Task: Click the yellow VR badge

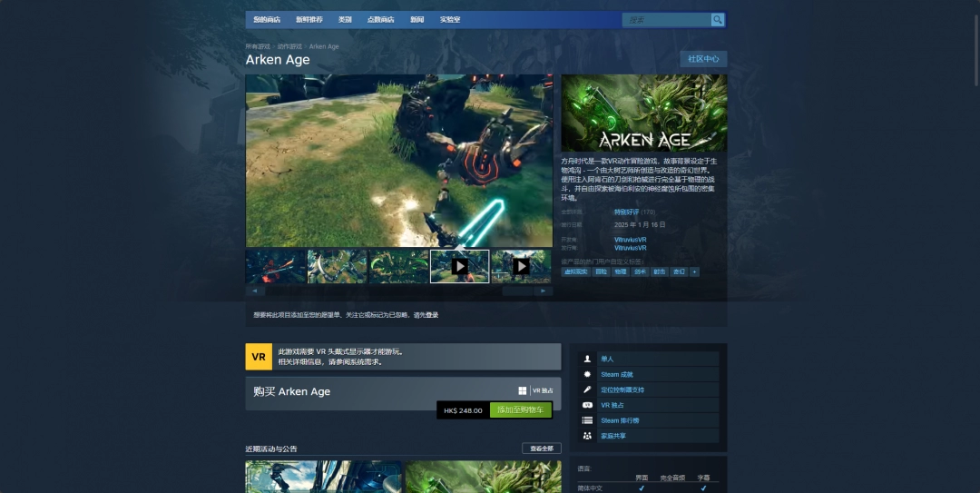Action: (258, 357)
